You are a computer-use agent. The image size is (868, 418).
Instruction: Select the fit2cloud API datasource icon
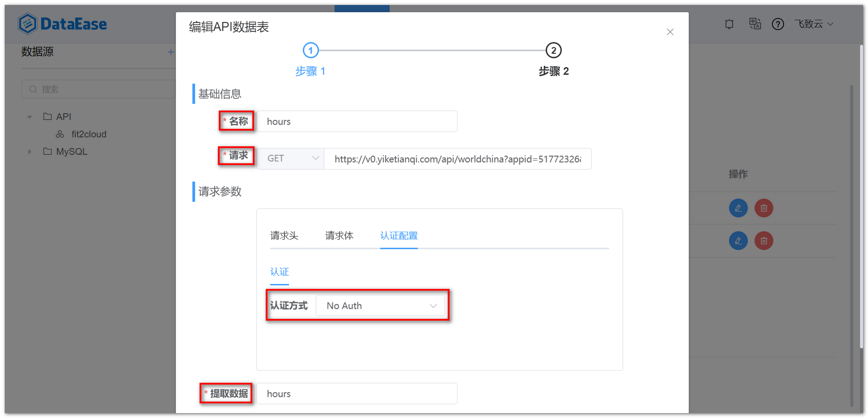point(60,134)
